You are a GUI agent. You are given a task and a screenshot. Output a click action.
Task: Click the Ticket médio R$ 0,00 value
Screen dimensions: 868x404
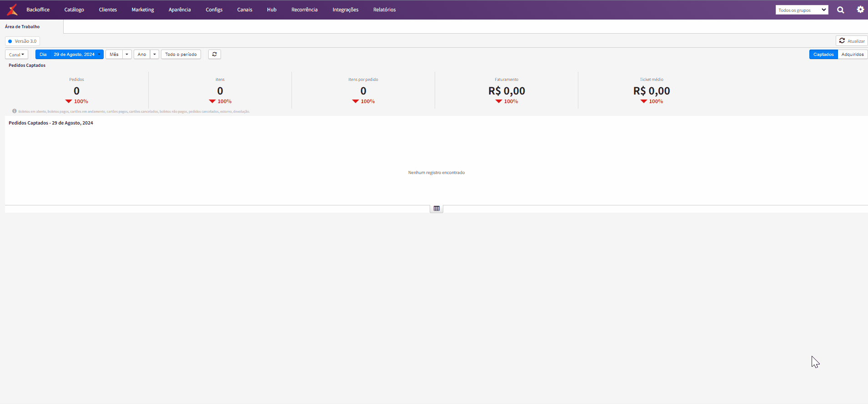(x=652, y=91)
